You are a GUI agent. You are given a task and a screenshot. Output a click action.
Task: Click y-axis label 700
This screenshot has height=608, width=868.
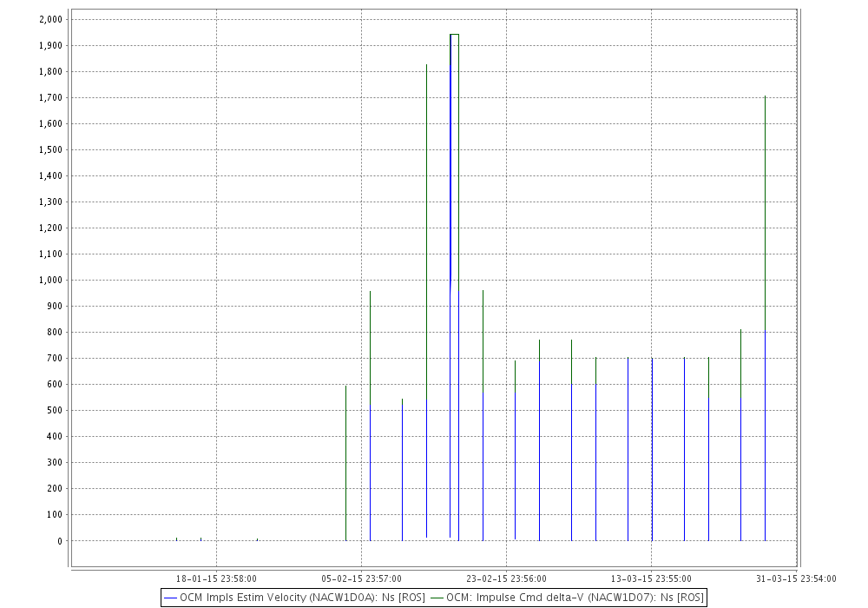[x=55, y=358]
